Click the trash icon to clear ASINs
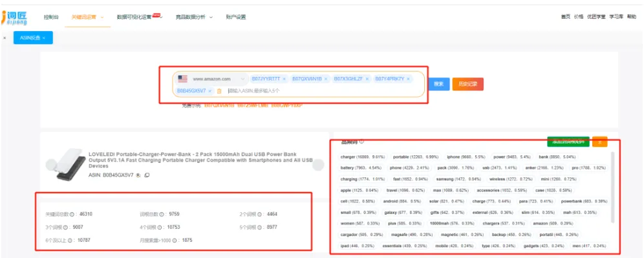Image resolution: width=644 pixels, height=258 pixels. [x=219, y=91]
